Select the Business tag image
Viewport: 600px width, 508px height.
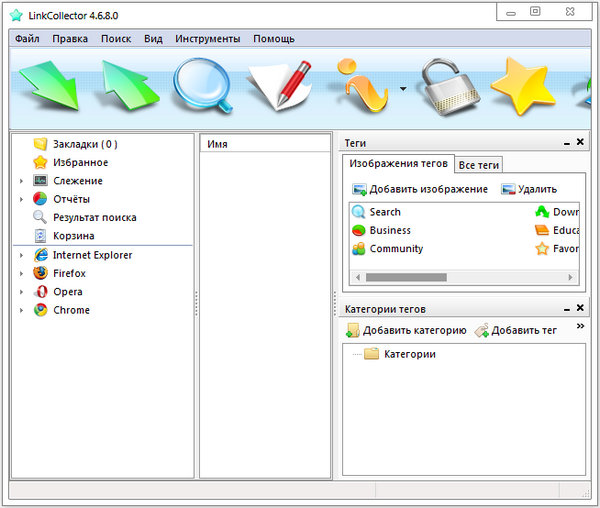tap(389, 230)
